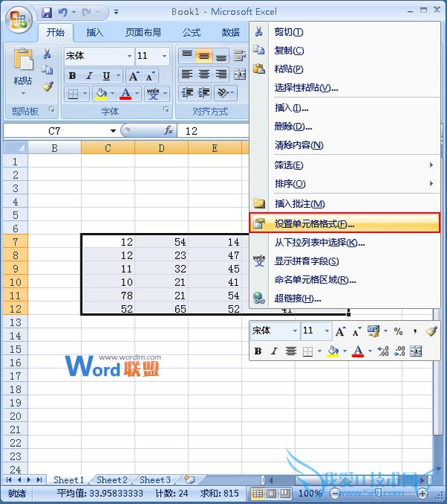Center text horizontally in ribbon
This screenshot has height=504, width=447.
point(204,74)
